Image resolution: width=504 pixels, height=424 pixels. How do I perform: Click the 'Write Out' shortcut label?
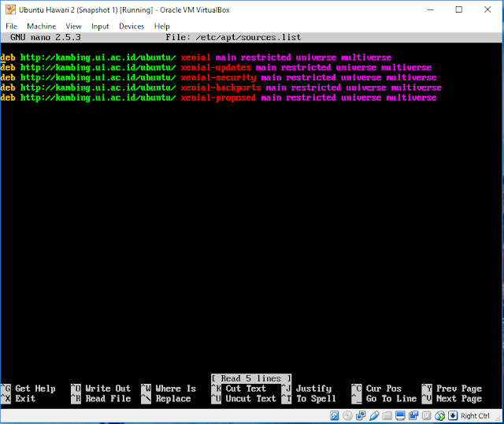(x=108, y=389)
